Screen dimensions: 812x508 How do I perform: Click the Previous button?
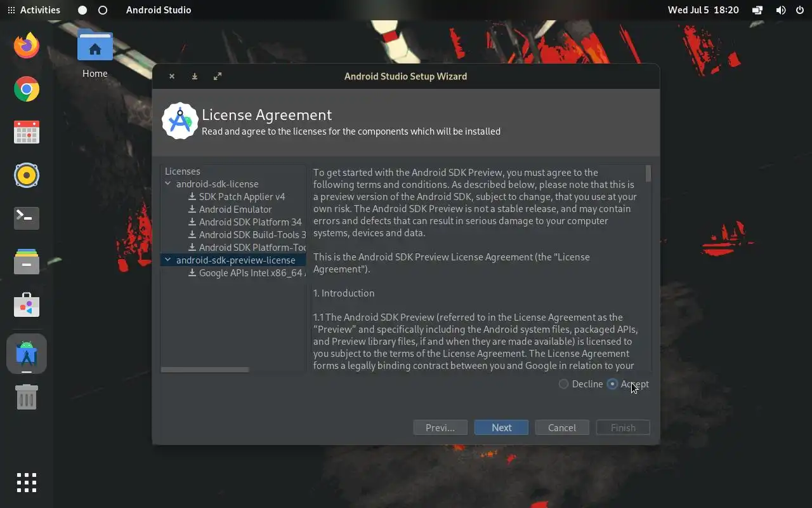(440, 427)
